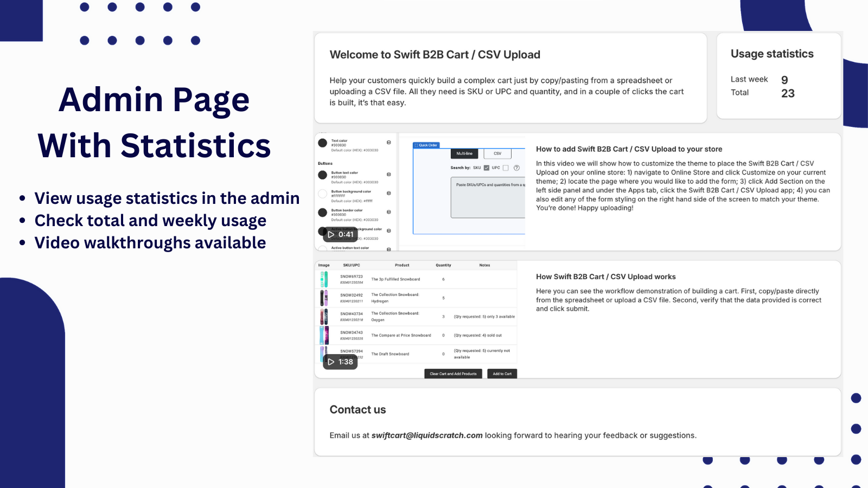Click the Button background color swatch
The height and width of the screenshot is (488, 868).
click(322, 194)
